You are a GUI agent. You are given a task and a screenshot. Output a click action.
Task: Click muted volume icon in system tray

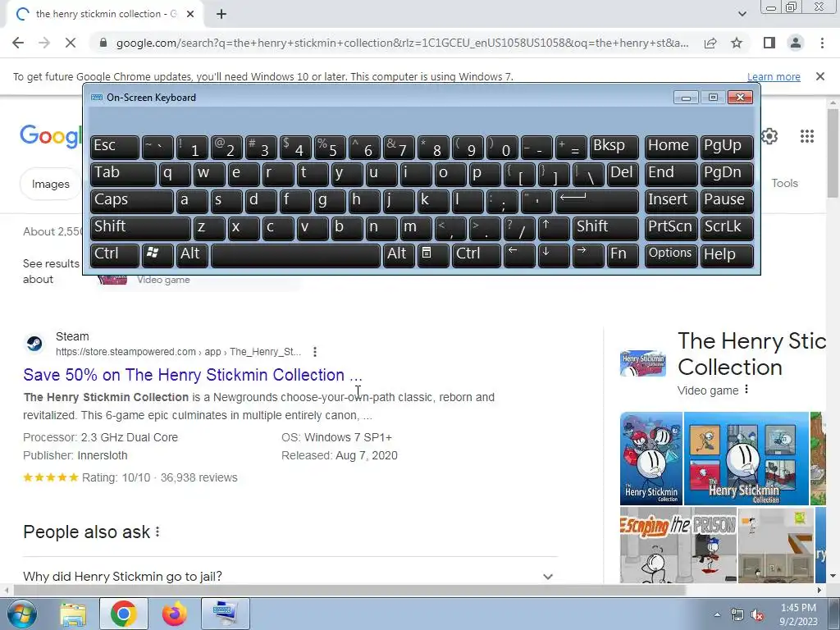tap(757, 614)
